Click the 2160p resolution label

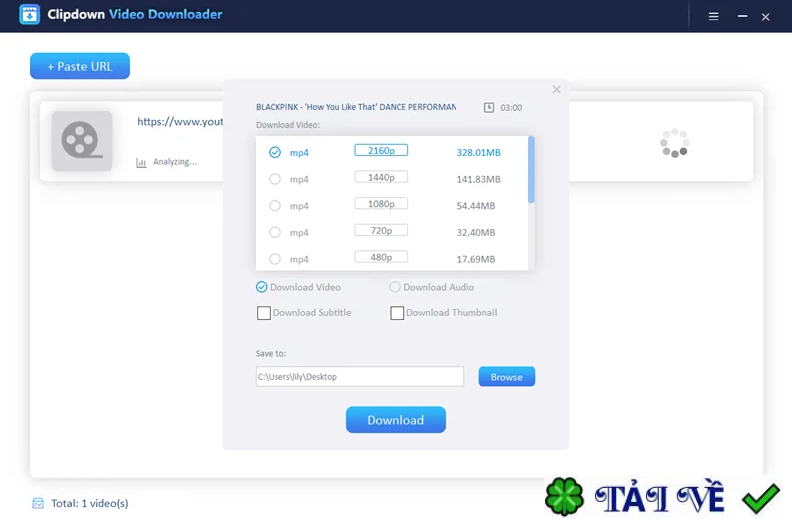381,151
